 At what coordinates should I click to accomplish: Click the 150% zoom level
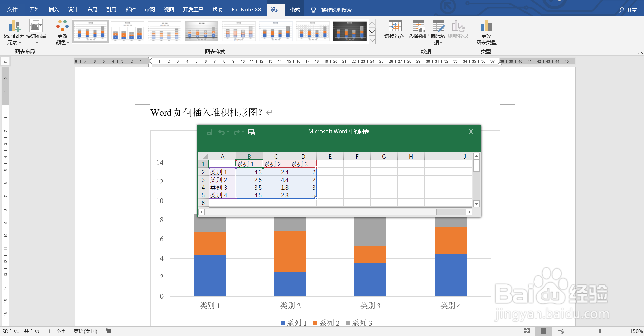[x=636, y=331]
